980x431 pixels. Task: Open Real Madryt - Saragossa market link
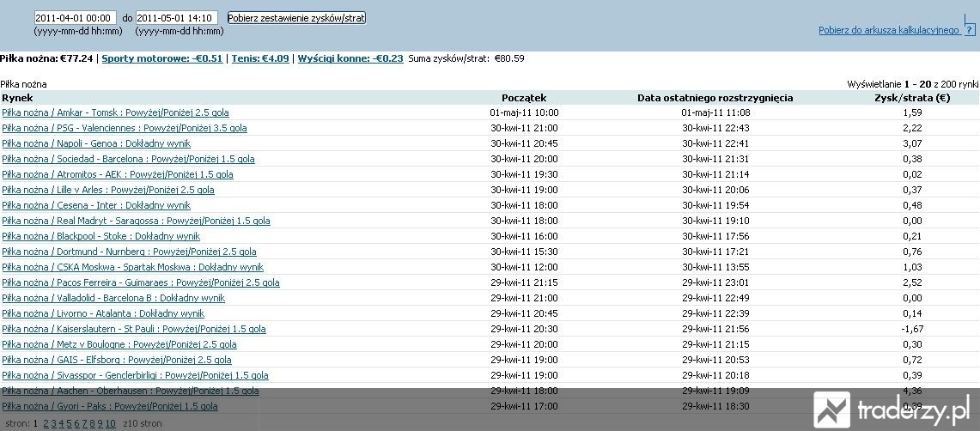137,221
